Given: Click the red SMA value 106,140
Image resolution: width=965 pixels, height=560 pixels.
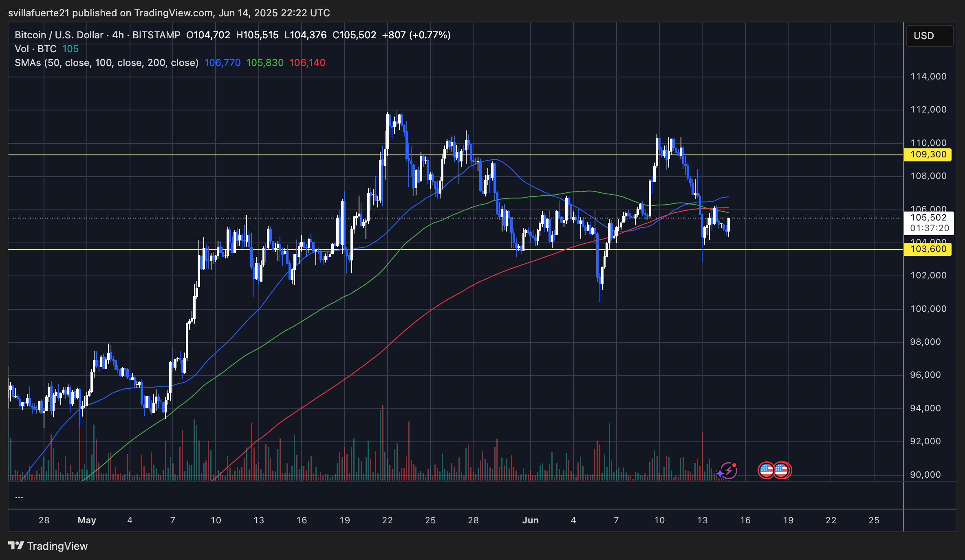Looking at the screenshot, I should tap(307, 63).
